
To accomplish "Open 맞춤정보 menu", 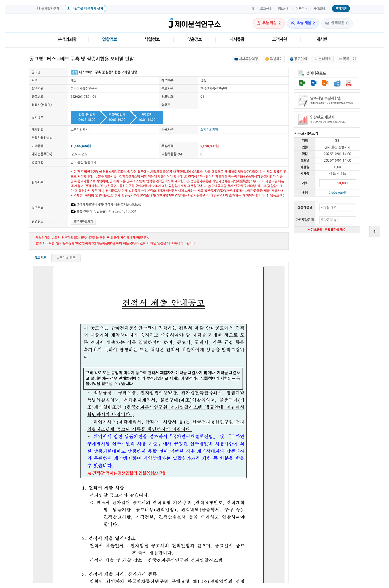I will (x=194, y=39).
